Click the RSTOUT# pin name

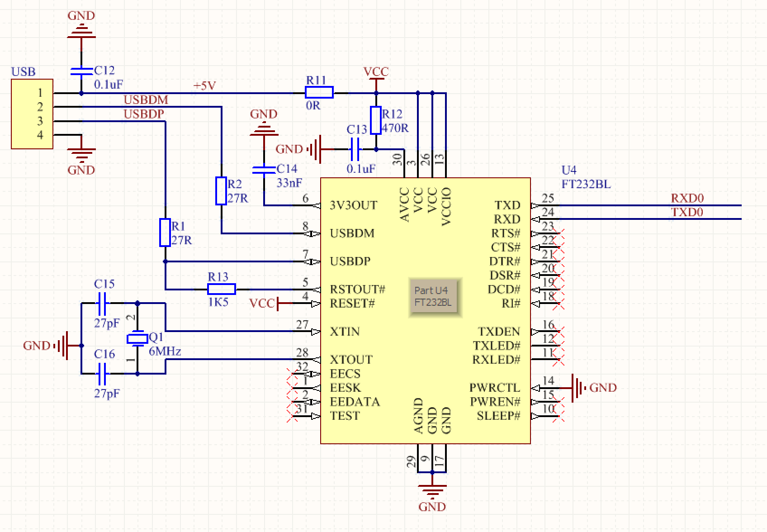(x=357, y=289)
